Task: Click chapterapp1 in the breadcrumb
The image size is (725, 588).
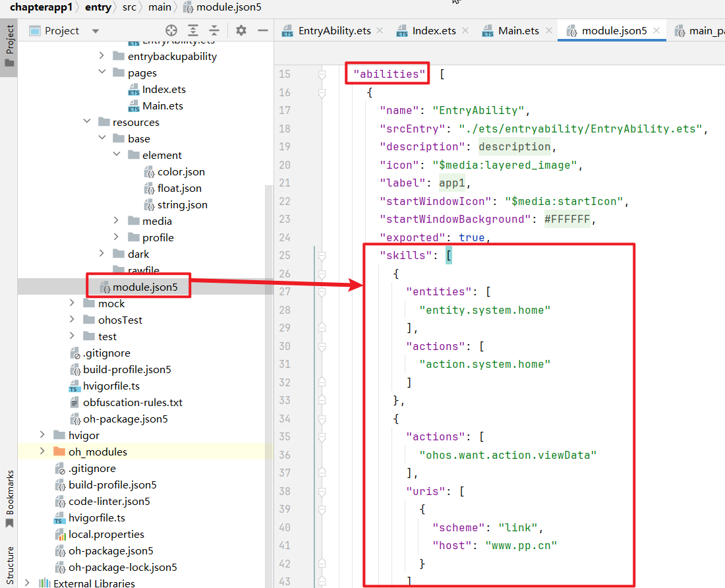Action: point(41,7)
